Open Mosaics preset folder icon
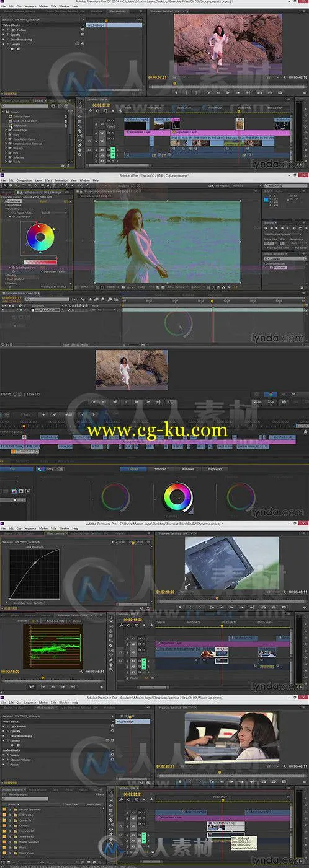Screen dimensions: 309x868 9,149
